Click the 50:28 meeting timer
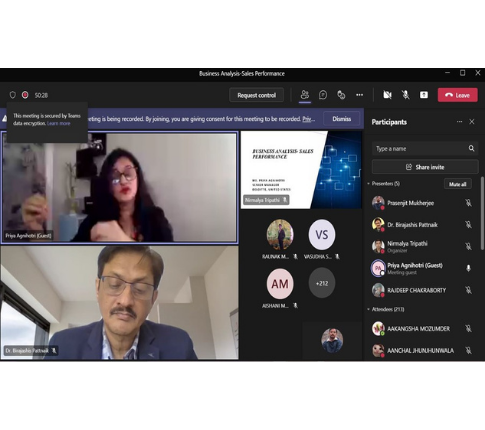 [41, 95]
